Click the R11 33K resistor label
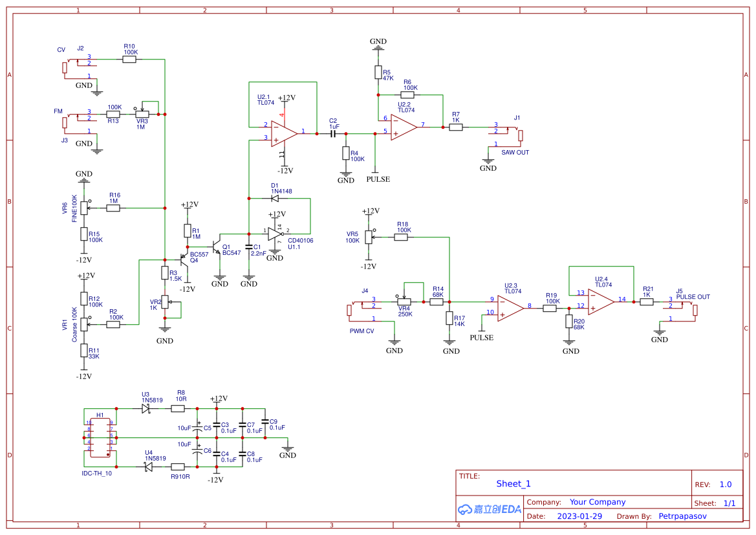The width and height of the screenshot is (756, 535). 94,354
